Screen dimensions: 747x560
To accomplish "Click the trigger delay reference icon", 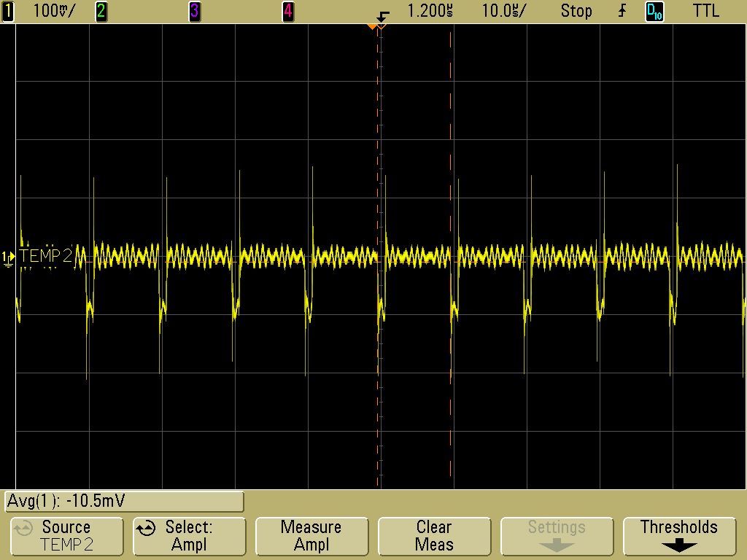I will (382, 16).
